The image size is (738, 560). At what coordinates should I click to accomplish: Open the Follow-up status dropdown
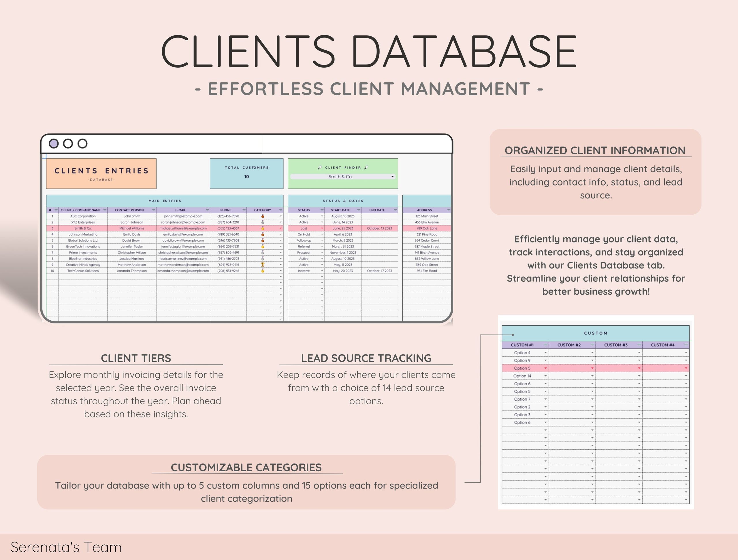(322, 240)
